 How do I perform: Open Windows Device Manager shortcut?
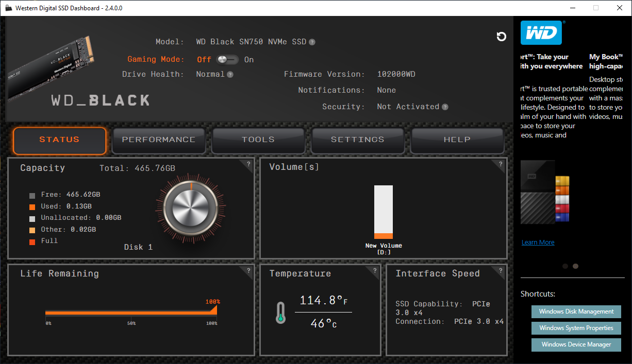(x=576, y=344)
